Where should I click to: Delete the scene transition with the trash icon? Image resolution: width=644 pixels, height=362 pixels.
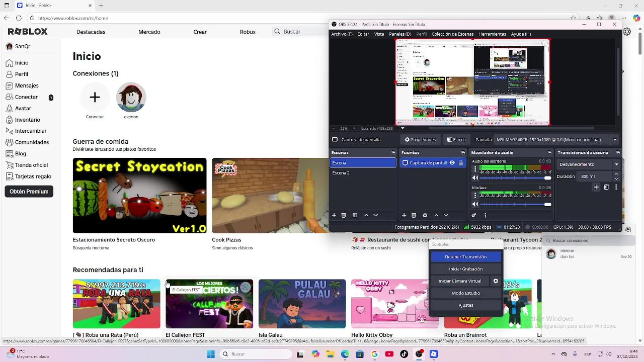tap(606, 187)
